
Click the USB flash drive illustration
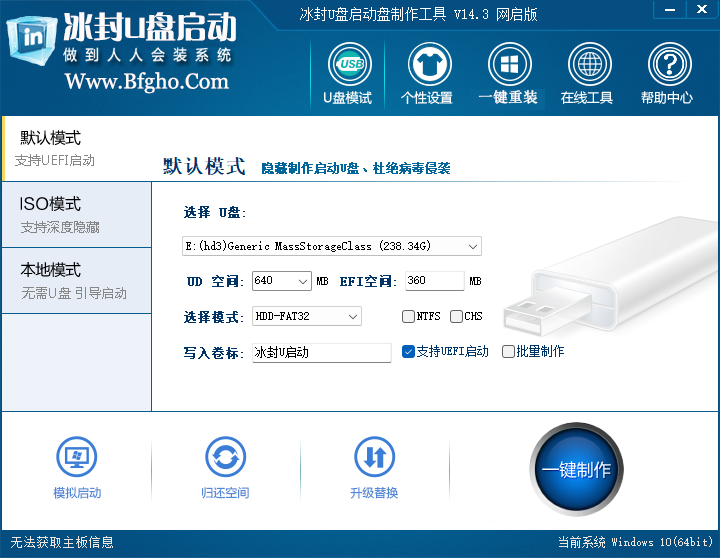click(611, 276)
